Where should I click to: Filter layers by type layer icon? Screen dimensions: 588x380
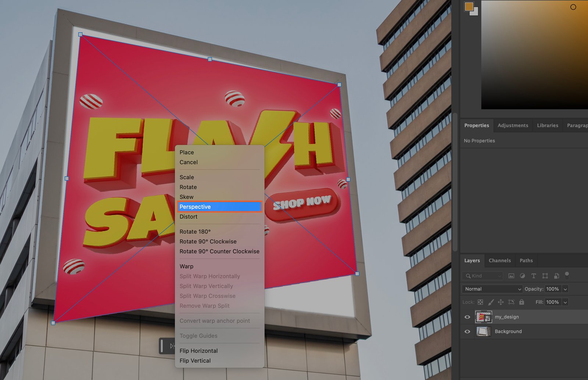click(x=534, y=276)
